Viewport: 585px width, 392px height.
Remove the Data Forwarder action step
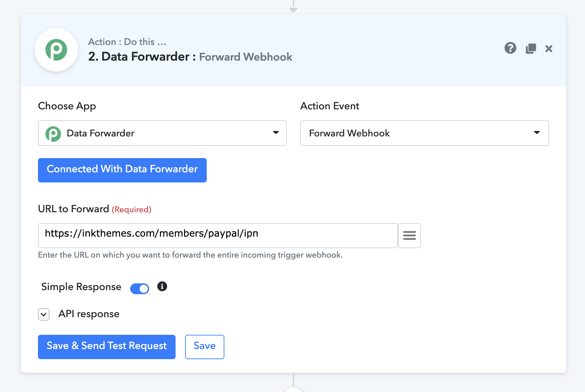point(549,49)
